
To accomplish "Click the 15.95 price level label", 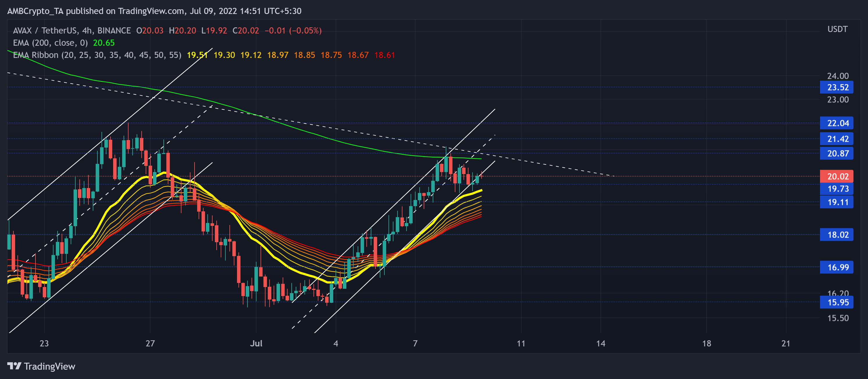I will 837,302.
